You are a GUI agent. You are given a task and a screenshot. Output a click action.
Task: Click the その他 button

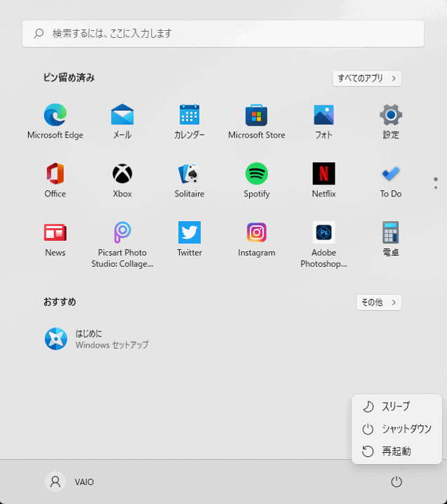tap(379, 303)
